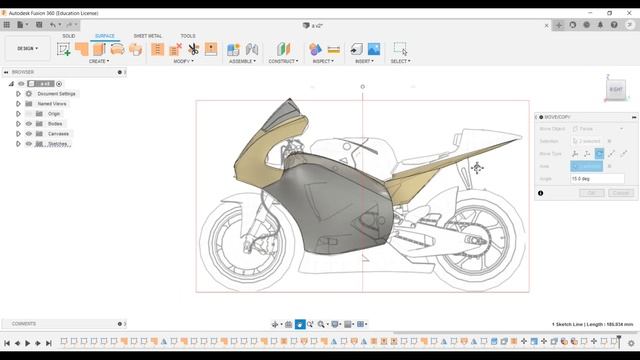Open the Help question mark icon
This screenshot has width=640, height=360.
[x=614, y=25]
